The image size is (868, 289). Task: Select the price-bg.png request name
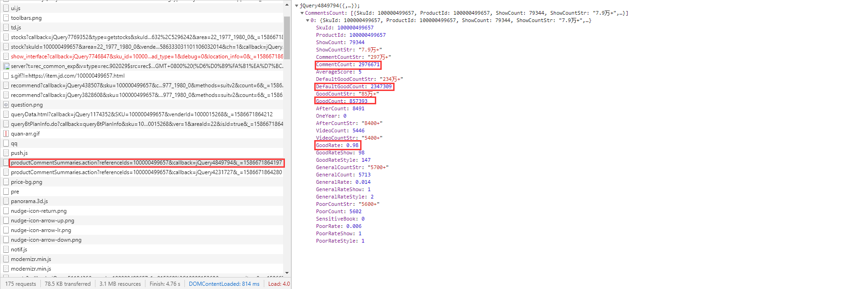pyautogui.click(x=27, y=182)
